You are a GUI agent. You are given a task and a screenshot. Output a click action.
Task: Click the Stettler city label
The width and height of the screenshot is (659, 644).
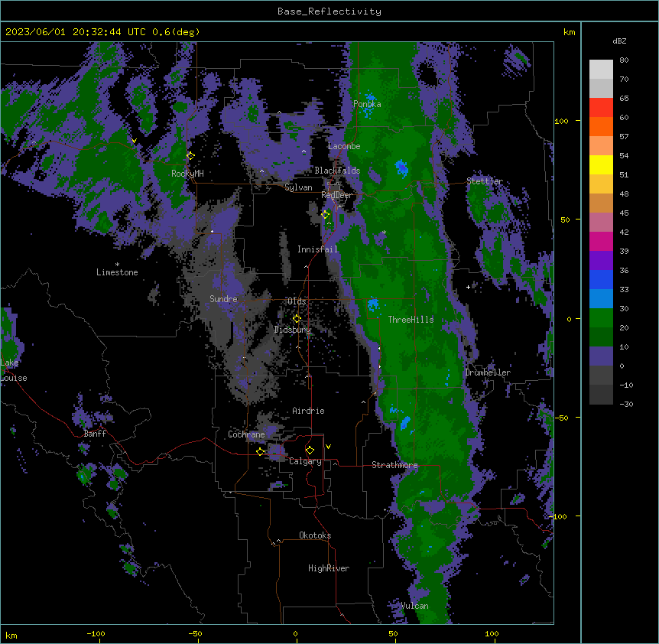coord(485,181)
